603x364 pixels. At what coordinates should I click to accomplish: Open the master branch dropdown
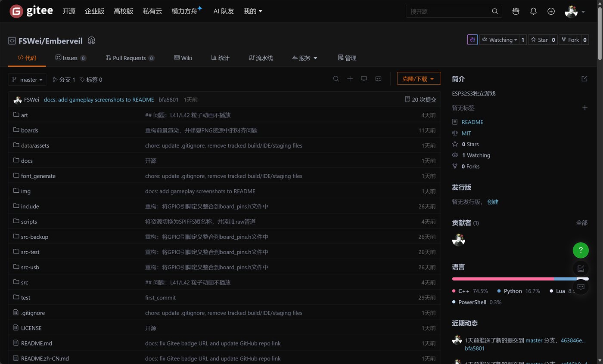click(27, 80)
